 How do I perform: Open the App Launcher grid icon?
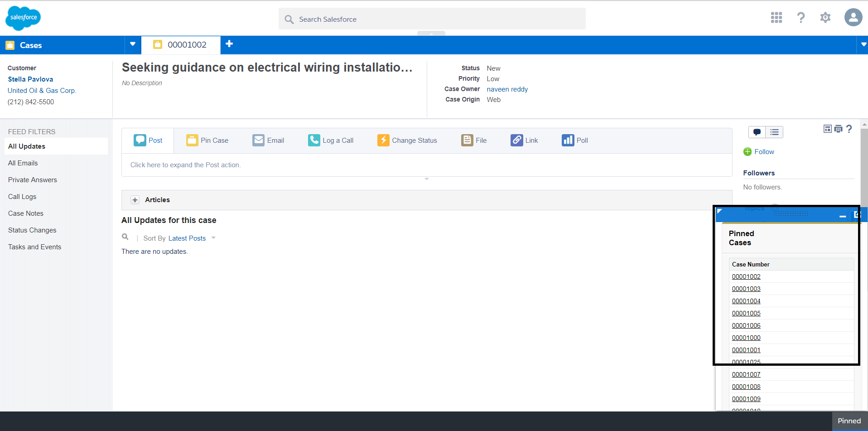pos(776,17)
